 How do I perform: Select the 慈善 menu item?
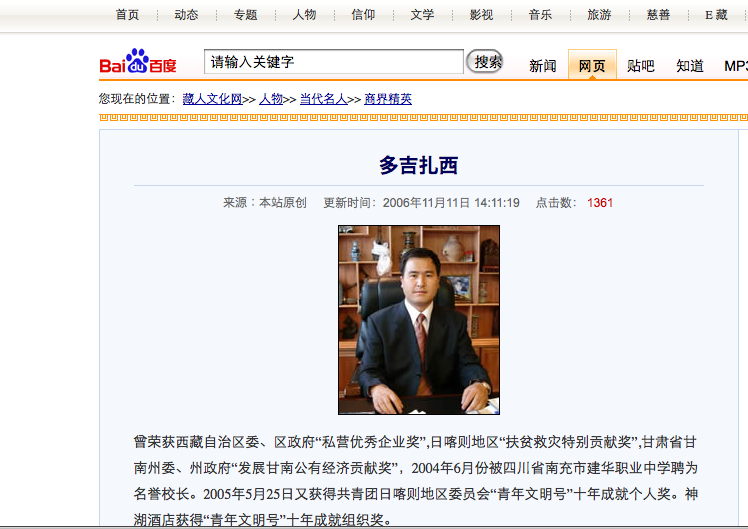pyautogui.click(x=658, y=15)
